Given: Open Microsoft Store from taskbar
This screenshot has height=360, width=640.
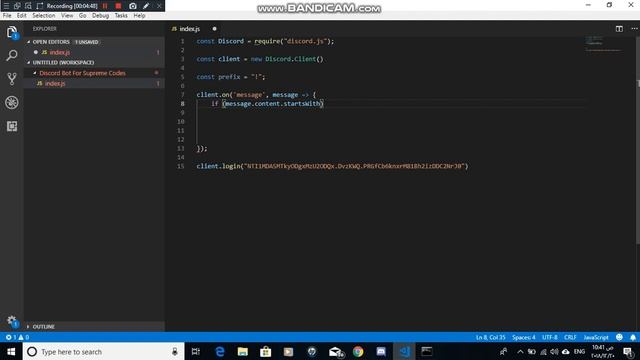Looking at the screenshot, I should point(265,351).
